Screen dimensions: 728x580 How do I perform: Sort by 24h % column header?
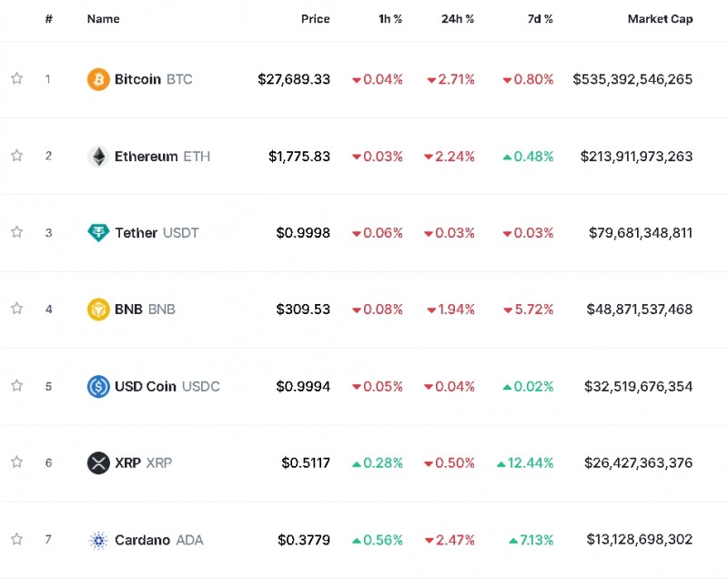pos(457,19)
